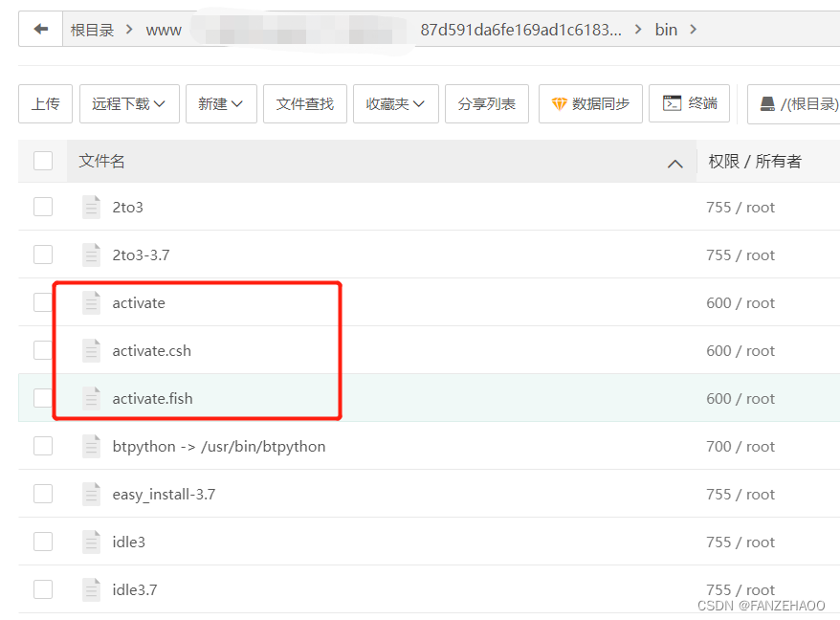Toggle sort arrow in 文件名 column
Screen dimensions: 840x620
[x=675, y=164]
